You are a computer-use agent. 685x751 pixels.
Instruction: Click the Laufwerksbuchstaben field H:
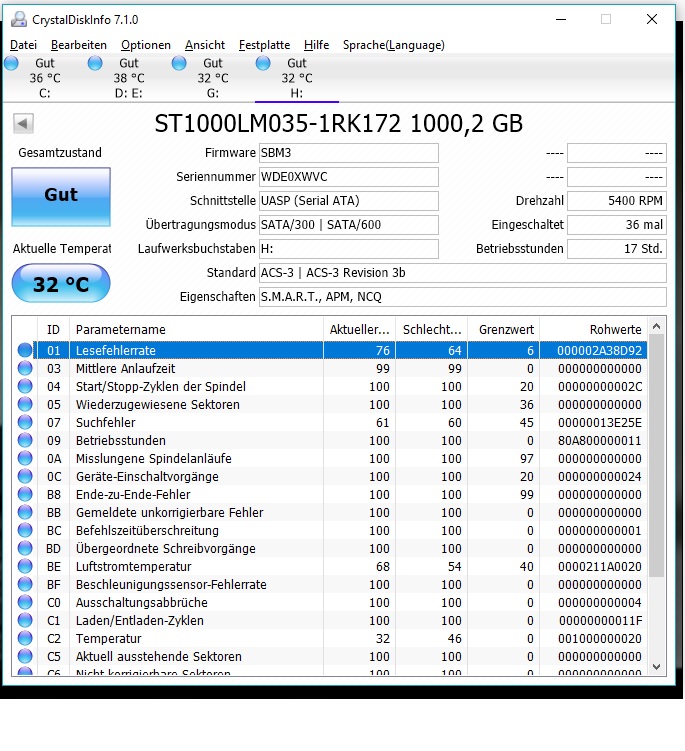pos(349,249)
